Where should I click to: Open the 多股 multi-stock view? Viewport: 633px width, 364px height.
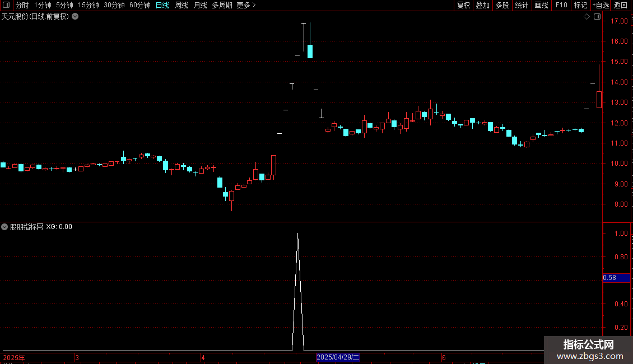coord(502,5)
